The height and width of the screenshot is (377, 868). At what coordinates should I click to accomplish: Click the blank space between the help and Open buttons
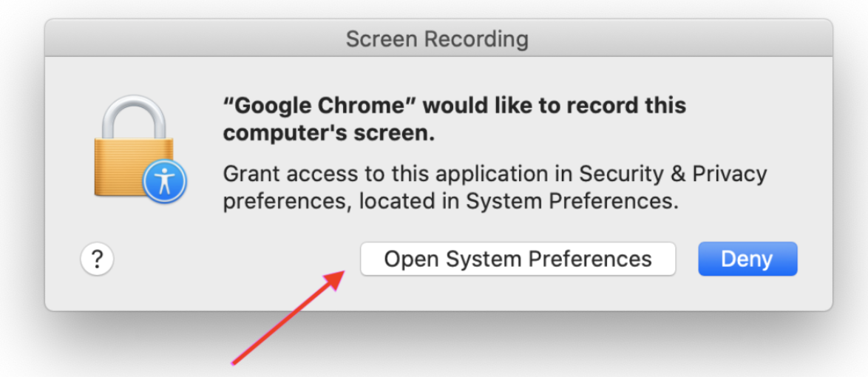[237, 259]
